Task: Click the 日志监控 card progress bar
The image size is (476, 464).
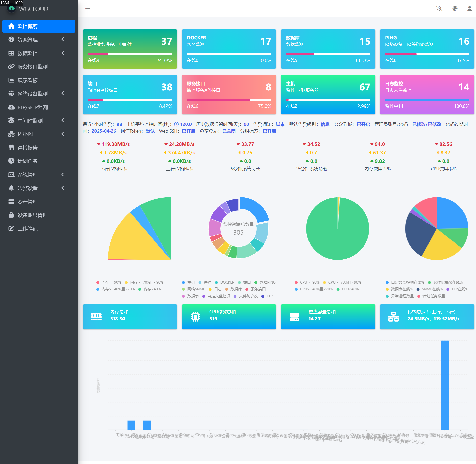Action: (x=427, y=100)
